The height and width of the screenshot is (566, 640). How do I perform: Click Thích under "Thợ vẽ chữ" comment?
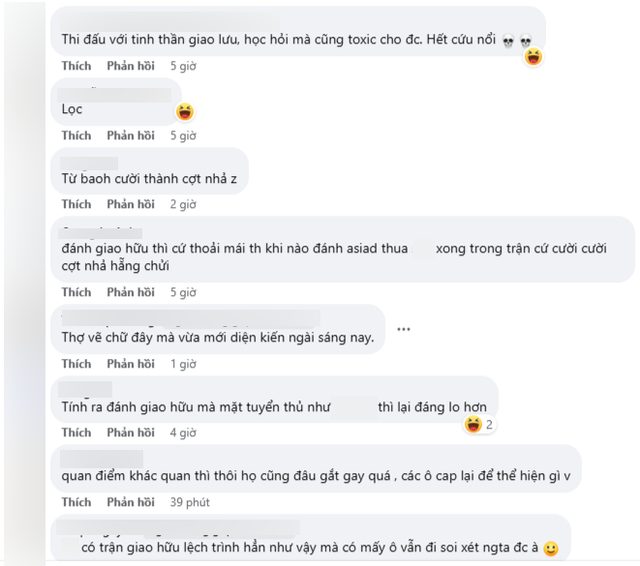click(x=76, y=364)
